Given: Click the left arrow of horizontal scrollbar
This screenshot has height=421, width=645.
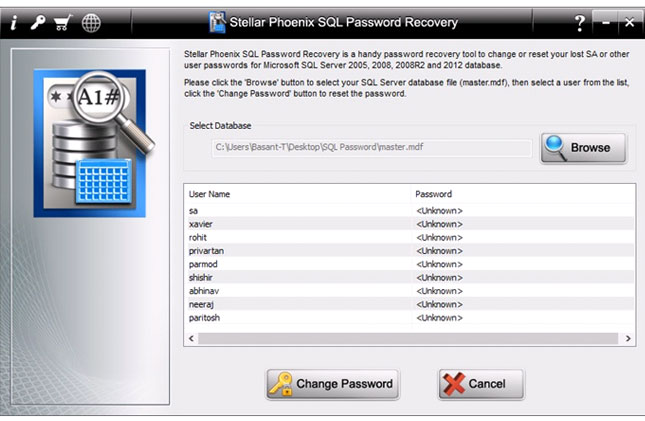Looking at the screenshot, I should (x=191, y=338).
